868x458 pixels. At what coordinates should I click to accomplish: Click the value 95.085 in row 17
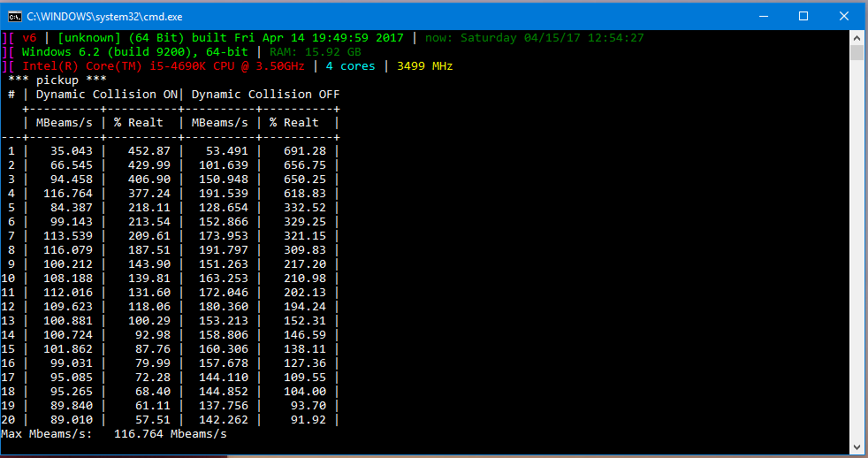(72, 378)
